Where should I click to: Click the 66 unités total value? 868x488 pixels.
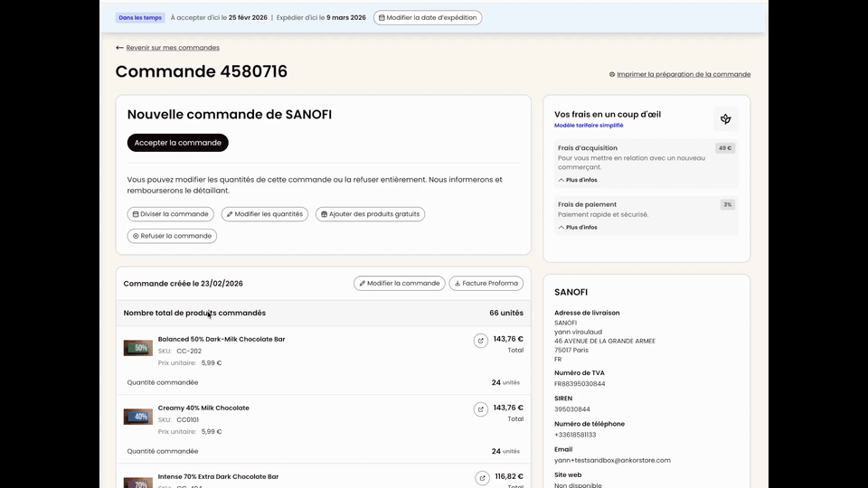pos(506,314)
